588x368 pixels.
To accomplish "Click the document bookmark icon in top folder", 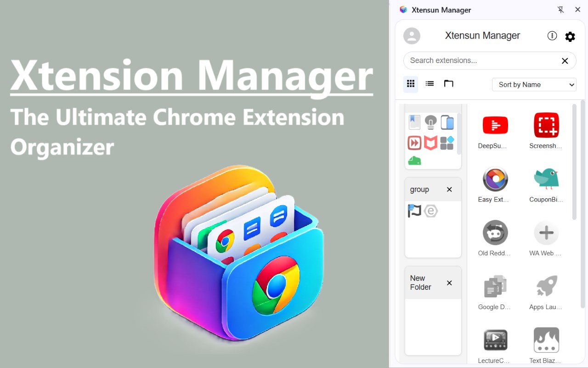I will pos(414,122).
